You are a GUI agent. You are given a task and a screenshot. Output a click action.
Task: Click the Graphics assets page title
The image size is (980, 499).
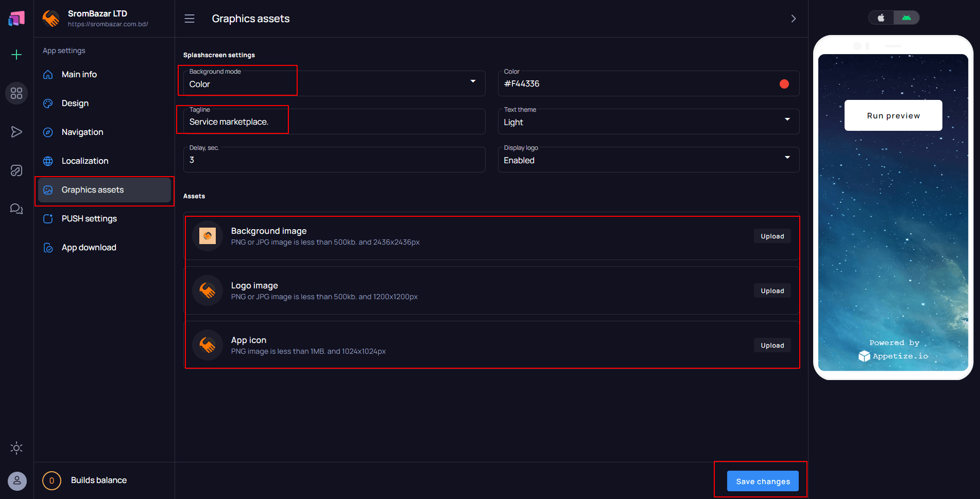pos(251,19)
